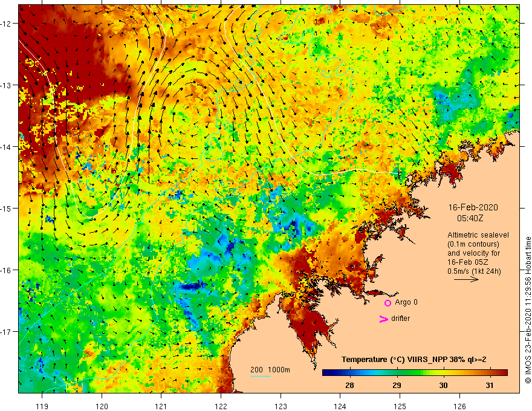Click the longitude label 125
The height and width of the screenshot is (411, 532).
coord(400,406)
